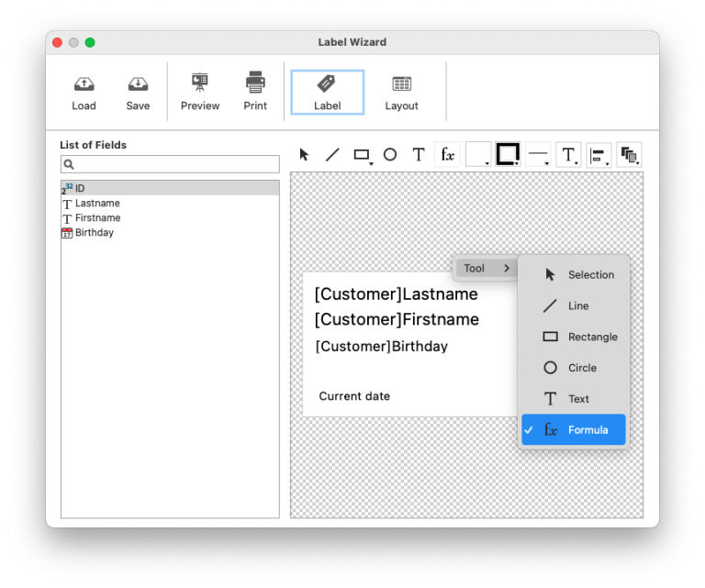The width and height of the screenshot is (705, 588).
Task: Open the alignment options dropdown
Action: [x=599, y=155]
